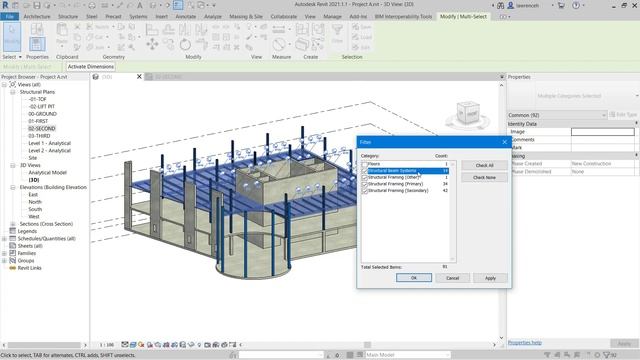Expand the Families node
Image resolution: width=640 pixels, height=360 pixels.
pos(4,253)
